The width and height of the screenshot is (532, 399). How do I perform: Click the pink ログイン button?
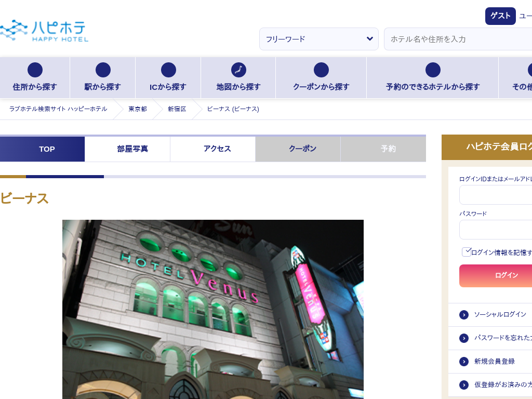tap(496, 276)
